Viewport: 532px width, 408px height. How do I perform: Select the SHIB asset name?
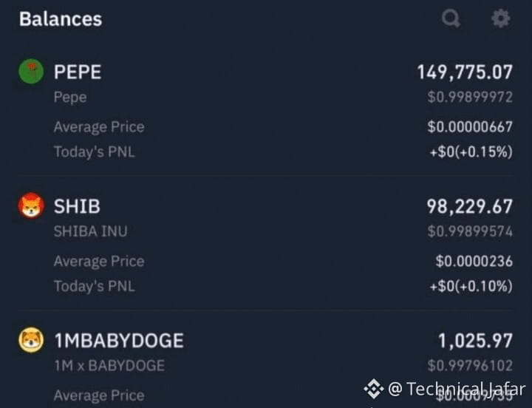[77, 206]
